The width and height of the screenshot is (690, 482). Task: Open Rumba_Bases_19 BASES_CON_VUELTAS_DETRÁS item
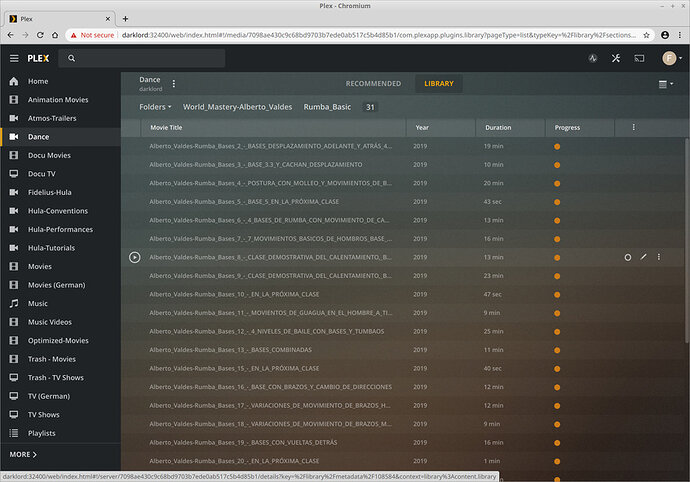243,442
